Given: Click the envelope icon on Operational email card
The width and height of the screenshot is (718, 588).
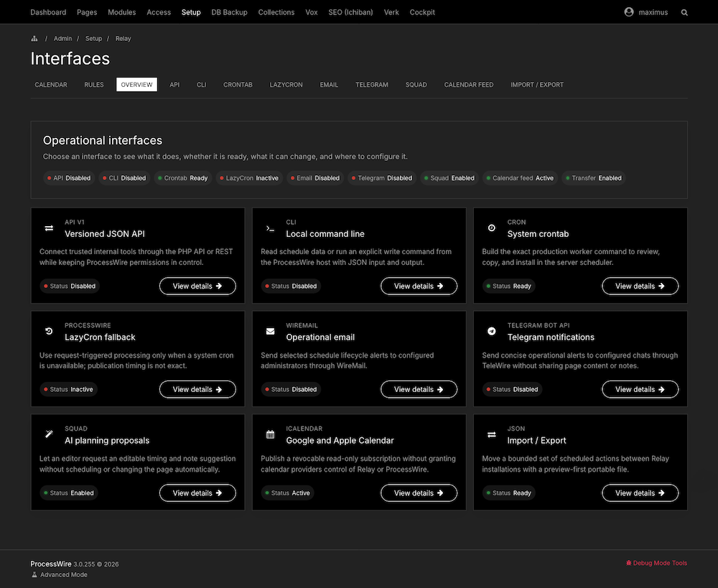Looking at the screenshot, I should pyautogui.click(x=270, y=331).
